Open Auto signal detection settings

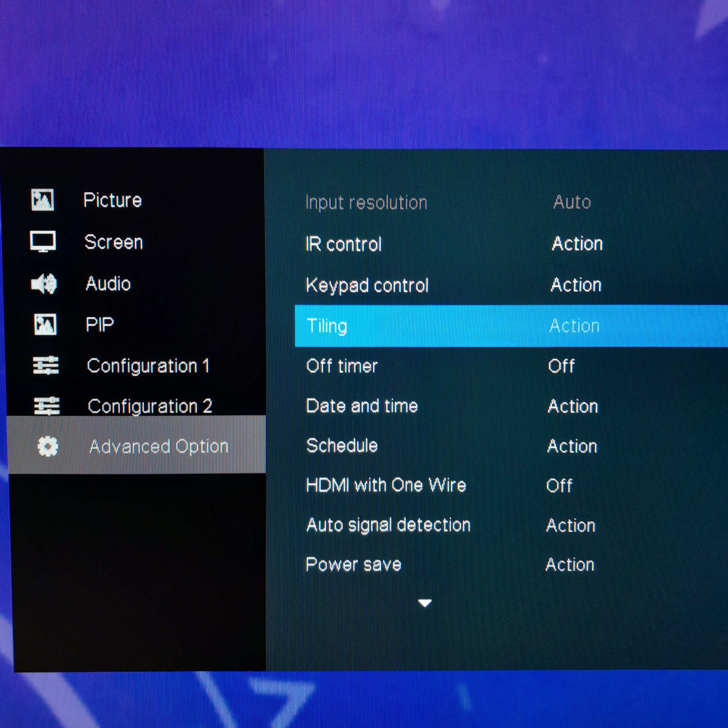pos(388,525)
